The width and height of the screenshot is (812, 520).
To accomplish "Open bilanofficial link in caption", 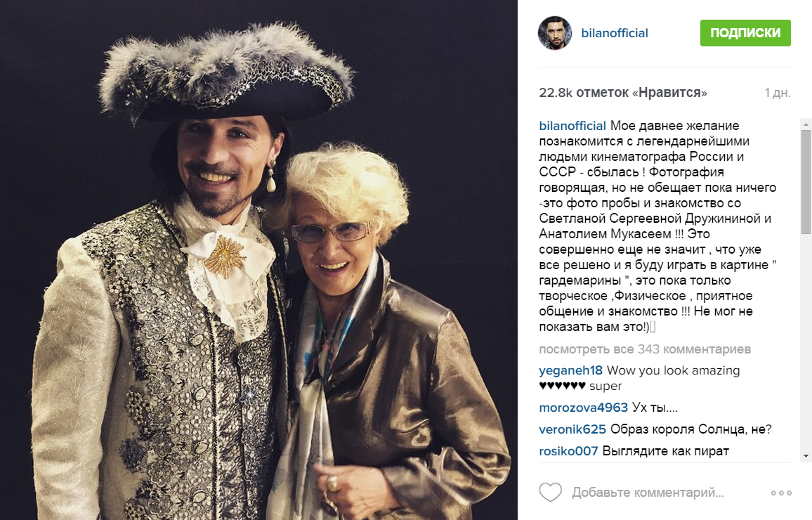I will [572, 126].
